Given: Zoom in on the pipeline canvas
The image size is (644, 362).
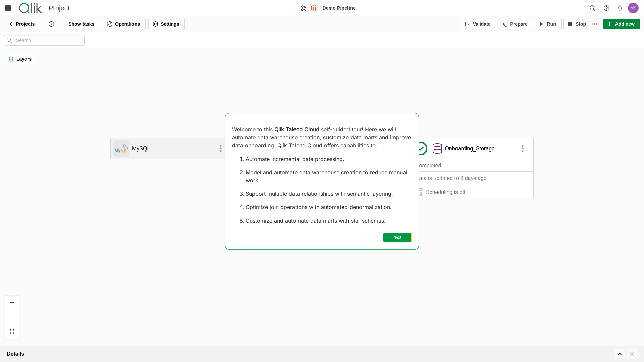Looking at the screenshot, I should tap(12, 303).
